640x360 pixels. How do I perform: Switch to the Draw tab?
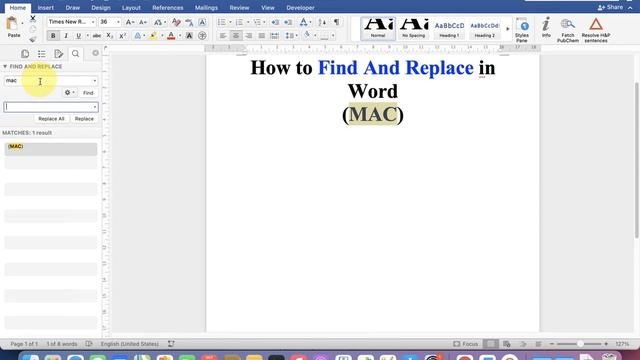(x=73, y=8)
